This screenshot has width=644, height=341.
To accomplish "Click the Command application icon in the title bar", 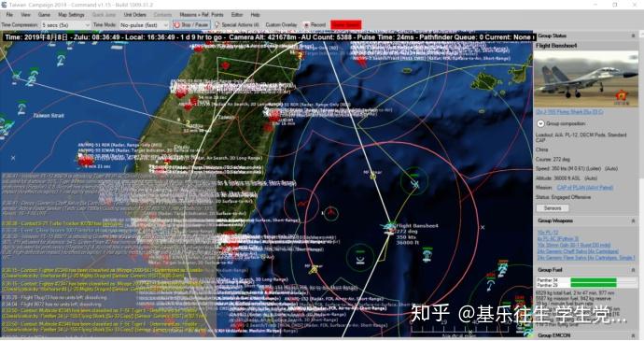I will 4,5.
